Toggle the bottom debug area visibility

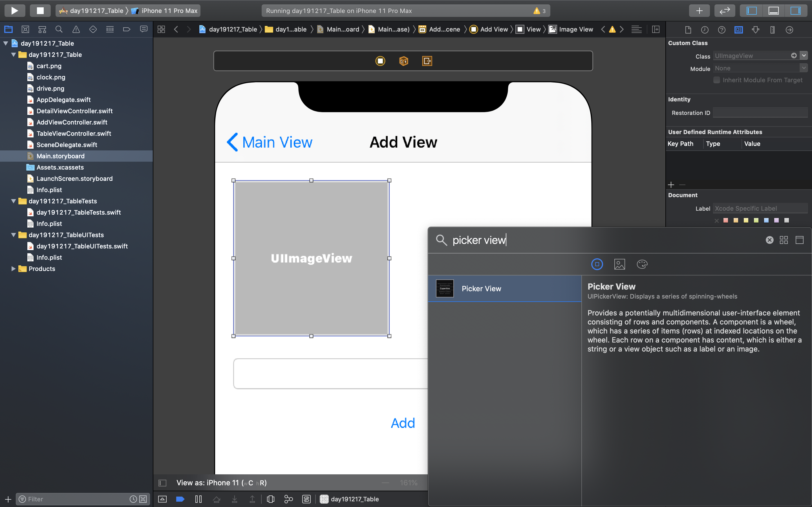click(x=773, y=10)
